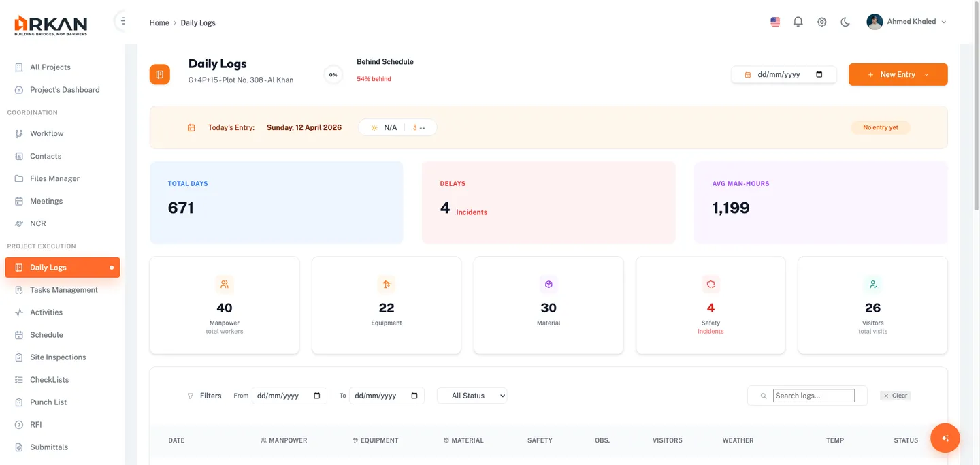Expand the Ahmed Khaled user menu
Image resolution: width=980 pixels, height=465 pixels.
click(x=906, y=22)
